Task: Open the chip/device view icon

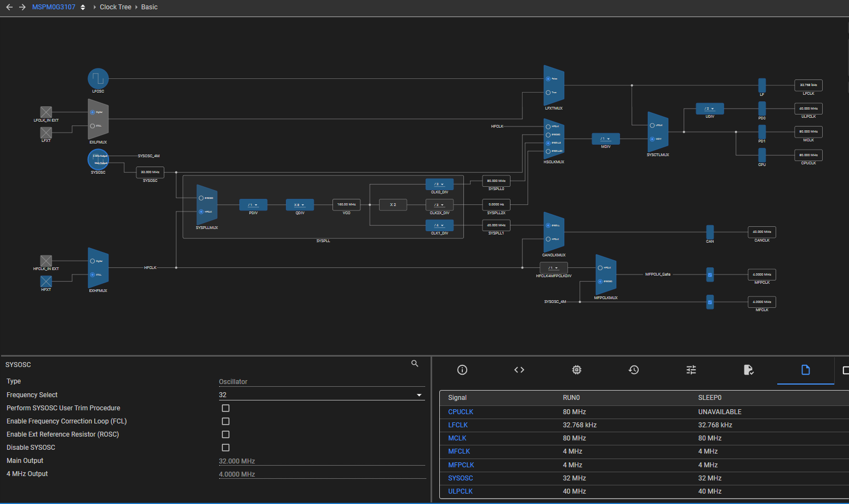Action: [577, 370]
